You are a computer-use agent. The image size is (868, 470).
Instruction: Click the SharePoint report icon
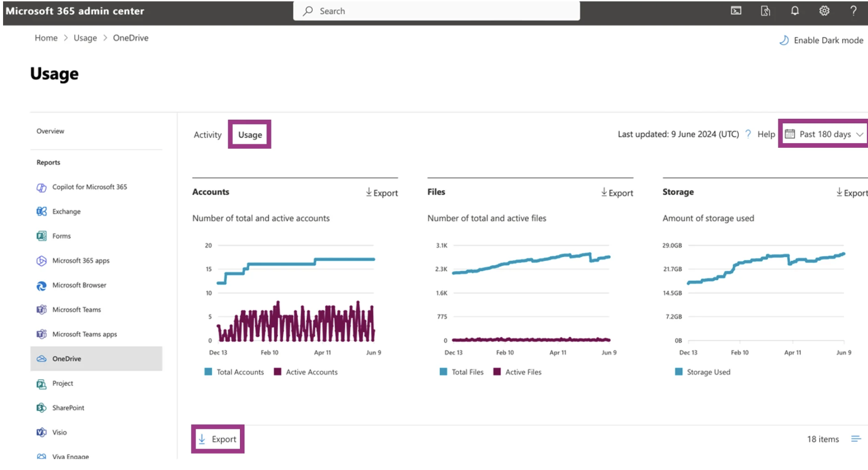pyautogui.click(x=42, y=408)
